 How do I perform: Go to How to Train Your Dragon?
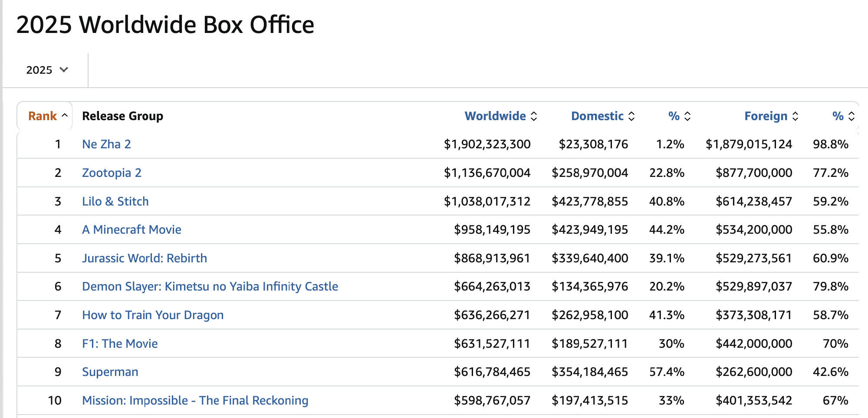click(153, 315)
